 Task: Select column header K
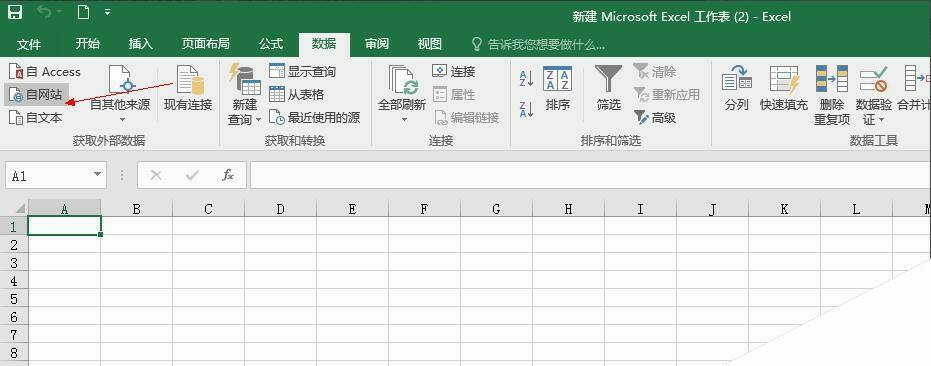tap(784, 209)
